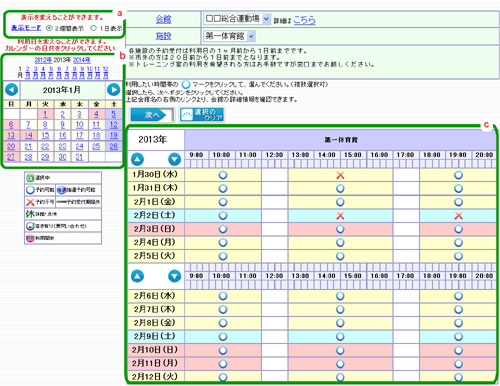Click the red X afternoon slot on 2月2日(土)
The width and height of the screenshot is (500, 386).
(340, 216)
